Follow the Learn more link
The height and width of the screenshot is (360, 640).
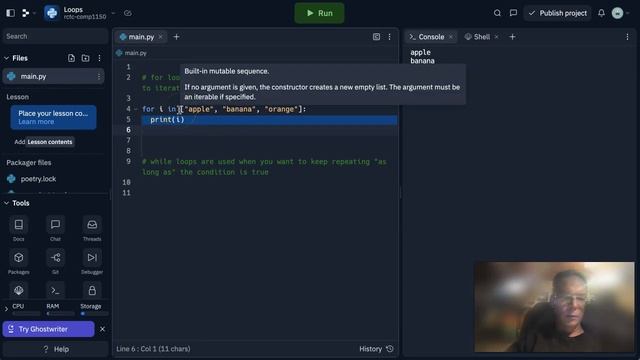click(x=36, y=122)
